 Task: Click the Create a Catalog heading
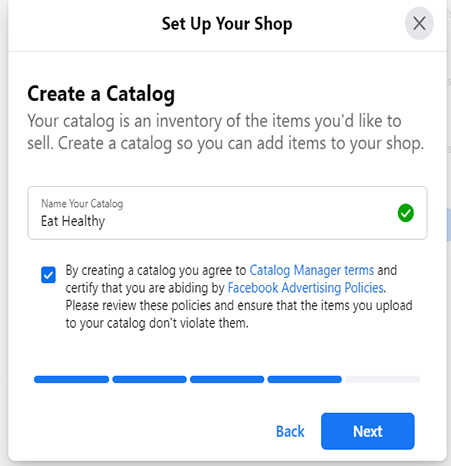(101, 94)
